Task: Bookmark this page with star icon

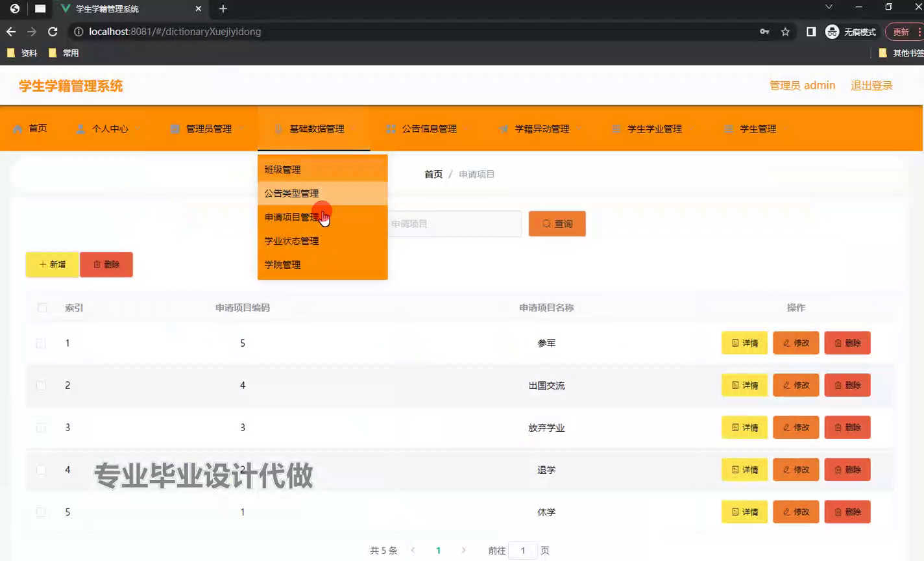Action: (x=785, y=32)
